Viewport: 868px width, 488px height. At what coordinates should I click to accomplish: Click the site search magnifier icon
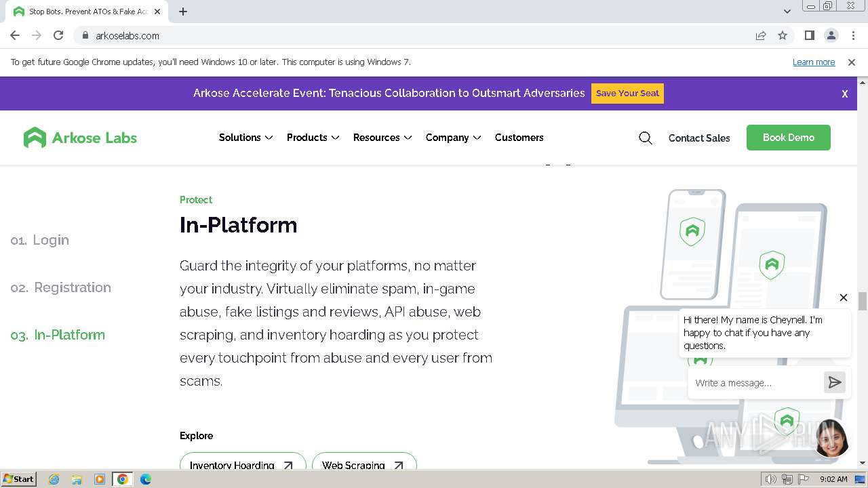pos(646,138)
